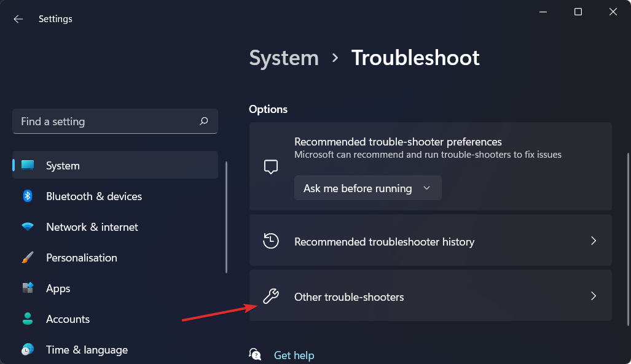Select the System sidebar icon
Screen dimensions: 631x364
[27, 165]
